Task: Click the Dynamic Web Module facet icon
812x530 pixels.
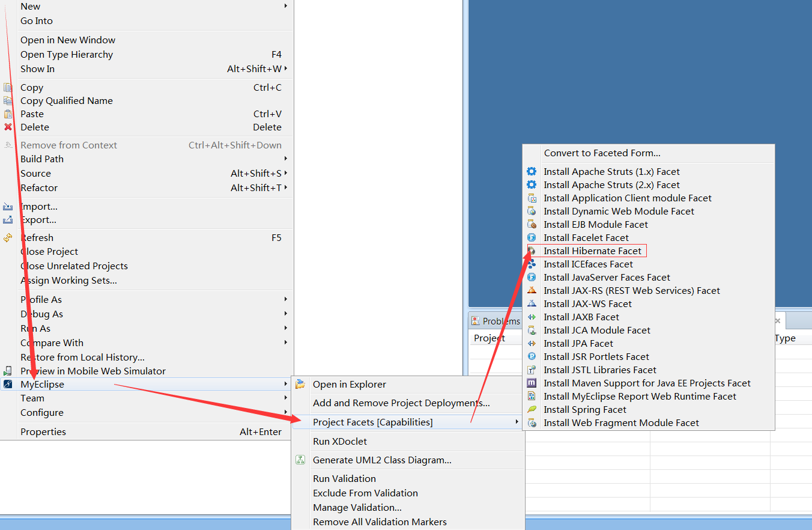Action: [x=532, y=211]
